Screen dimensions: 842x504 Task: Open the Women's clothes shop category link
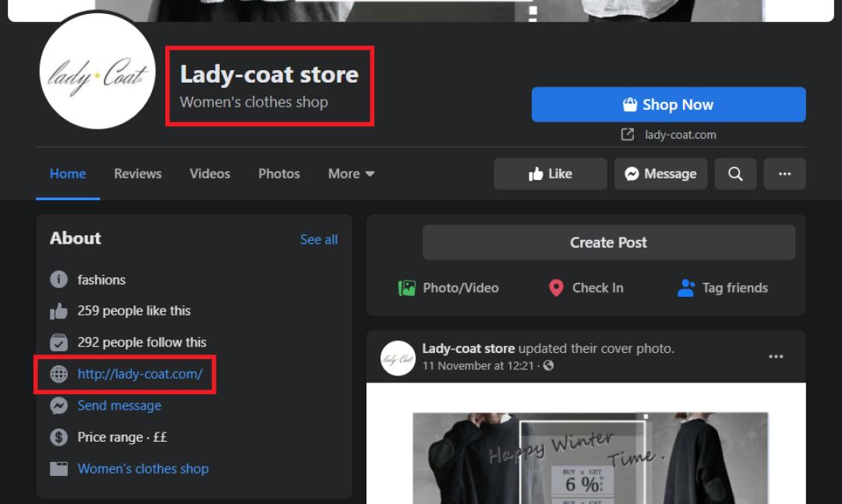tap(143, 469)
